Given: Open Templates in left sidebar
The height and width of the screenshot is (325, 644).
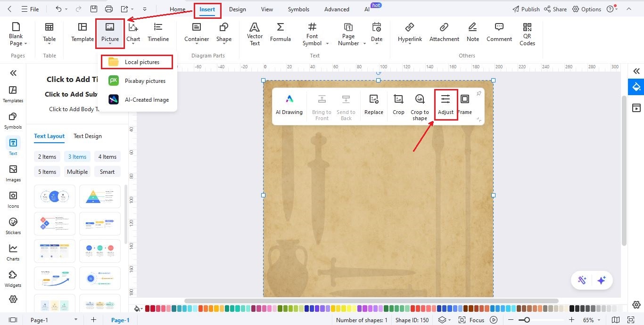Looking at the screenshot, I should click(x=13, y=94).
